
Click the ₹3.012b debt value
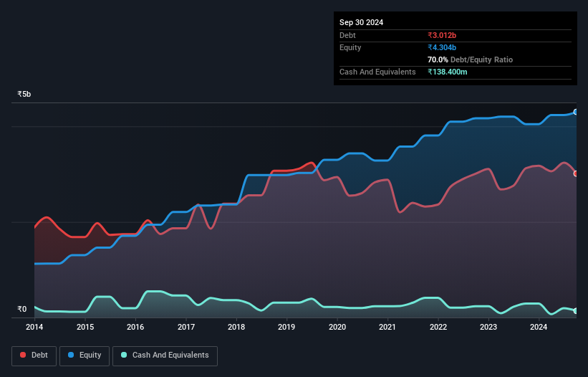click(442, 35)
